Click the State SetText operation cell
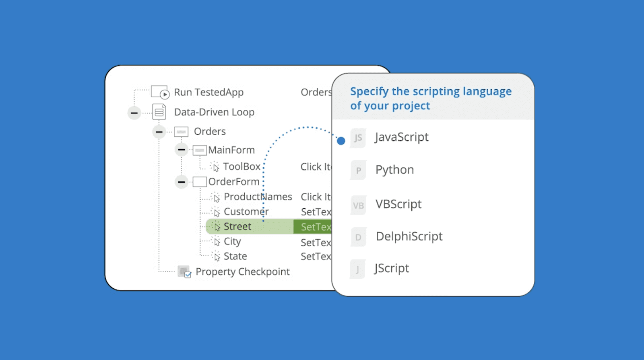The width and height of the screenshot is (644, 360). [x=316, y=257]
